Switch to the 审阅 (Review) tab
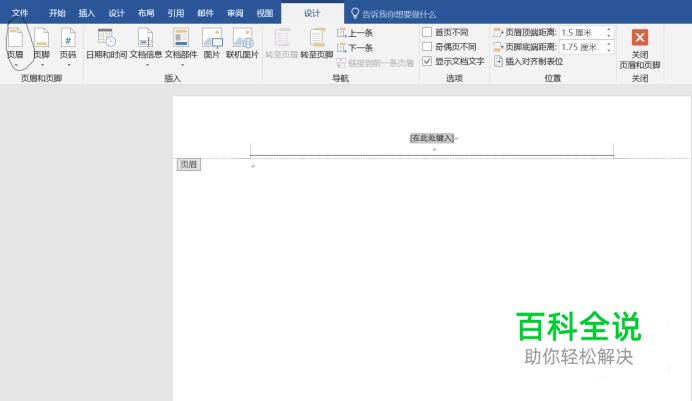Image resolution: width=692 pixels, height=401 pixels. [x=235, y=13]
